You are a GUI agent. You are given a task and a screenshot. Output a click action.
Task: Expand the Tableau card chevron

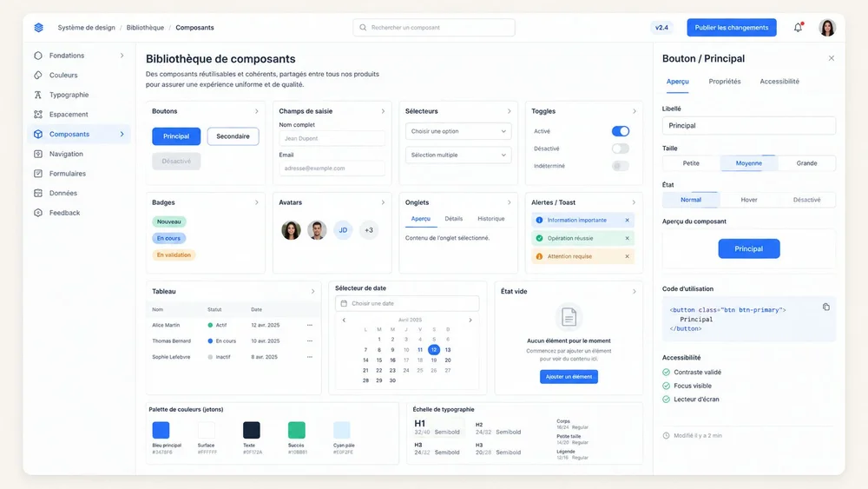[x=312, y=291]
